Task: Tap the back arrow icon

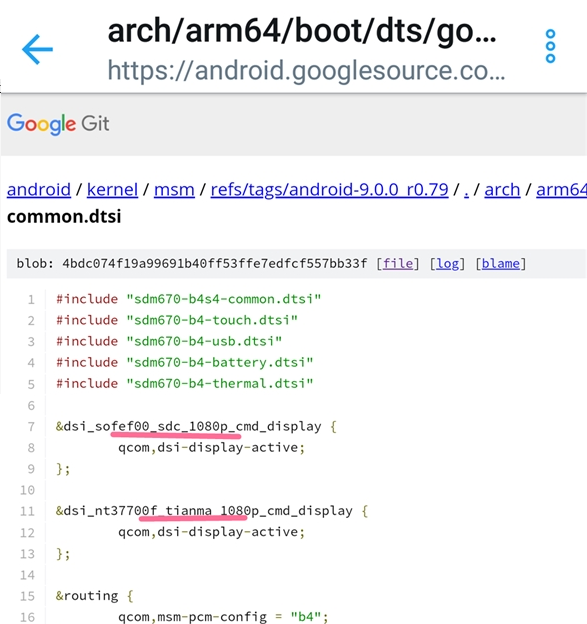Action: point(37,49)
